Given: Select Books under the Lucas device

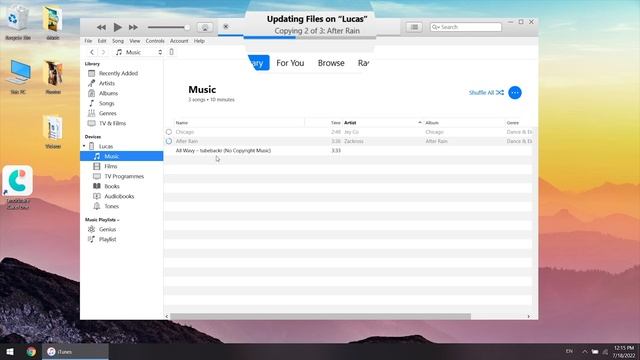Looking at the screenshot, I should tap(111, 187).
